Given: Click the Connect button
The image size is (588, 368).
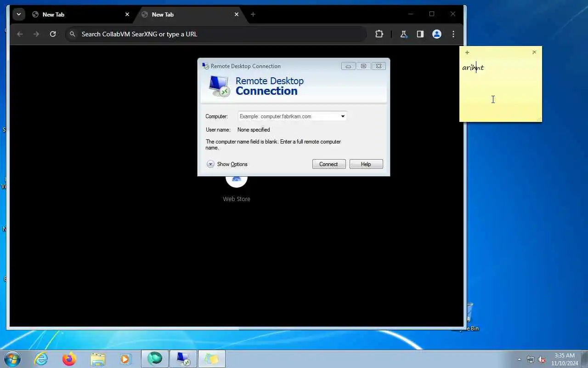Looking at the screenshot, I should coord(329,164).
